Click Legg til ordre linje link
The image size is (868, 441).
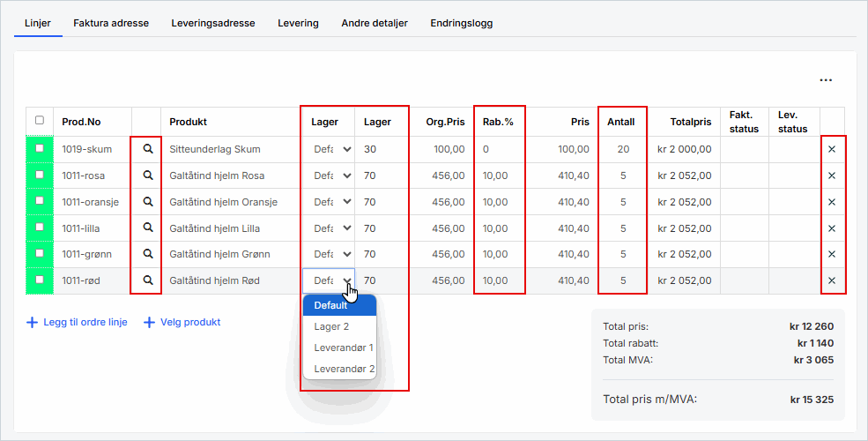[x=85, y=323]
